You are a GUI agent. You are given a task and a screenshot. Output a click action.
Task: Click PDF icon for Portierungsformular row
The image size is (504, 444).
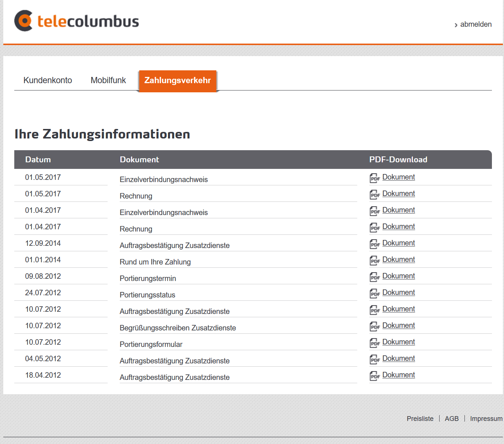(374, 343)
